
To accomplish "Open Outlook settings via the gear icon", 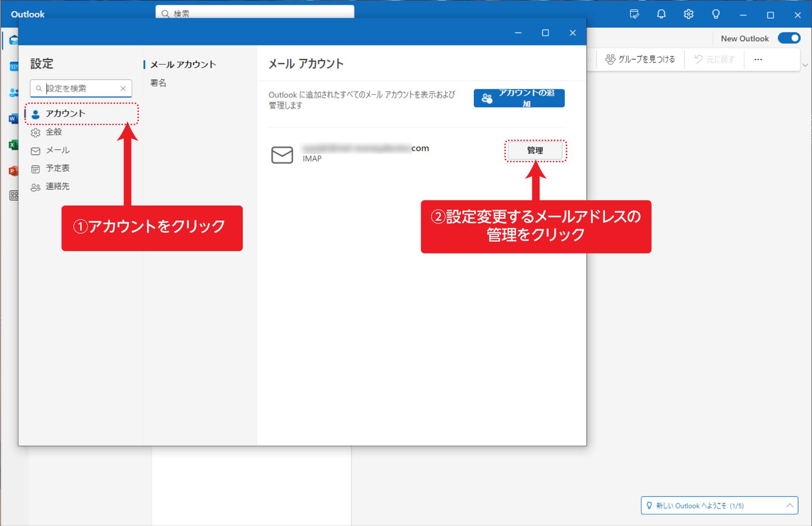I will tap(688, 14).
